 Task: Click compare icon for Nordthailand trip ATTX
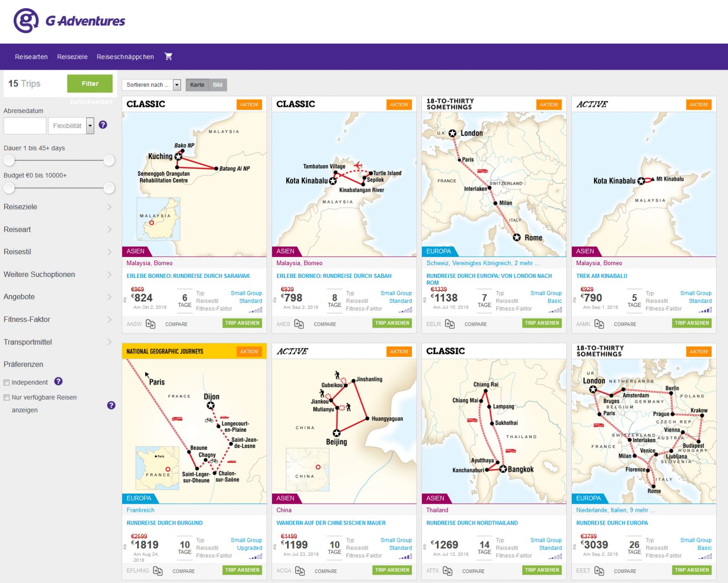pyautogui.click(x=447, y=571)
